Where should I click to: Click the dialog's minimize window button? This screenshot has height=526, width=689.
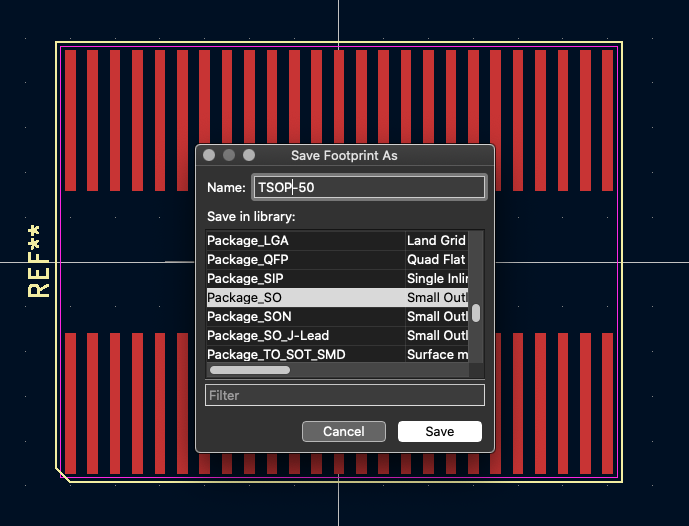click(x=229, y=155)
